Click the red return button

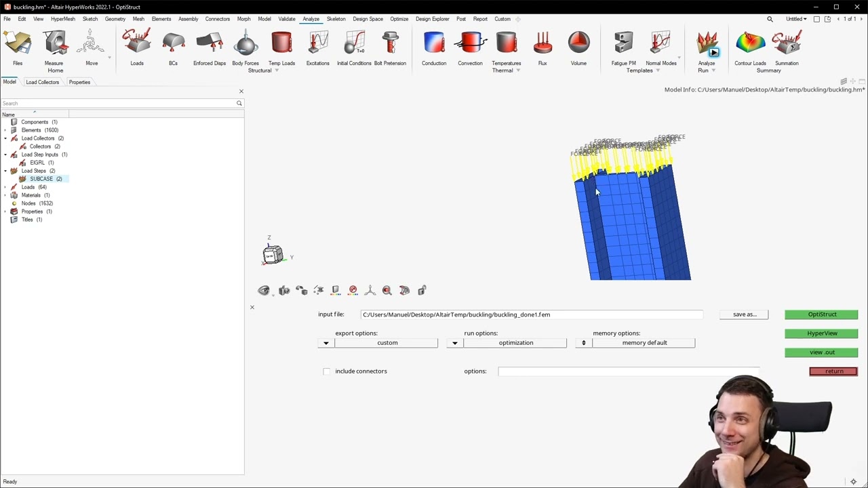[x=833, y=371]
